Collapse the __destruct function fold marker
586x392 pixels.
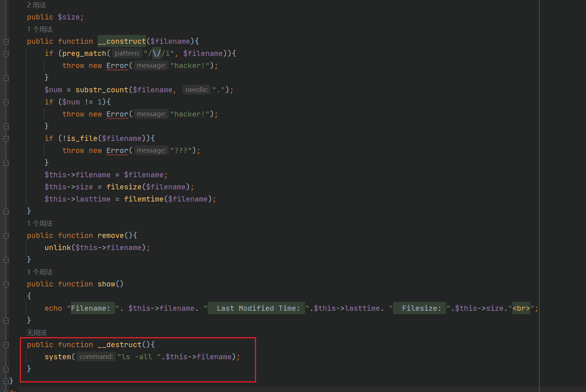[6, 345]
